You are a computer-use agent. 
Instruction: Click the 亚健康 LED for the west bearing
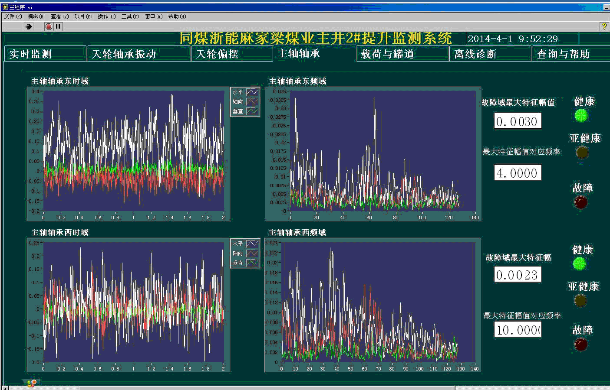pyautogui.click(x=580, y=300)
